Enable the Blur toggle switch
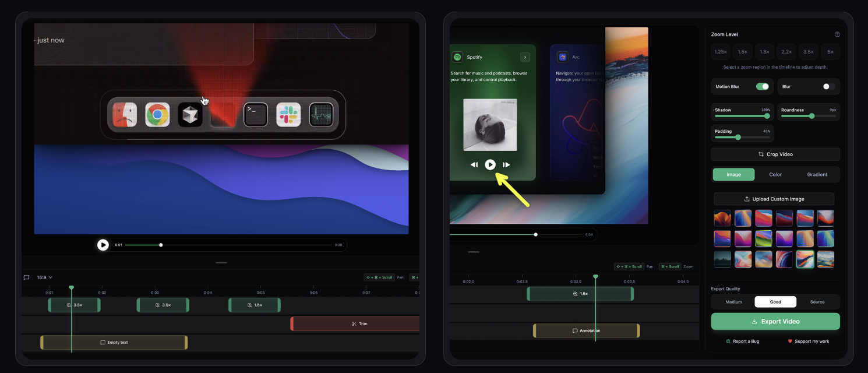This screenshot has height=373, width=868. [x=828, y=87]
